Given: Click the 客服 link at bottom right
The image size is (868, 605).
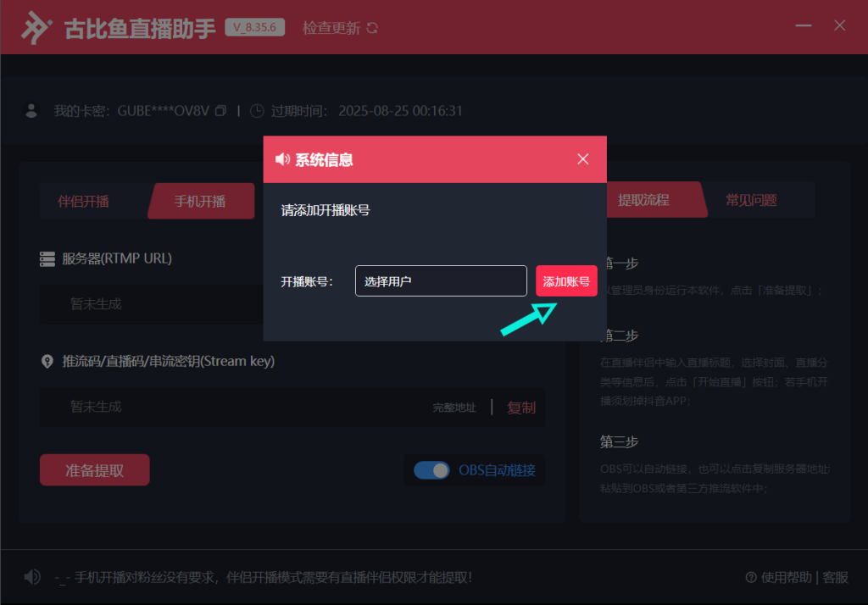Looking at the screenshot, I should pyautogui.click(x=835, y=577).
